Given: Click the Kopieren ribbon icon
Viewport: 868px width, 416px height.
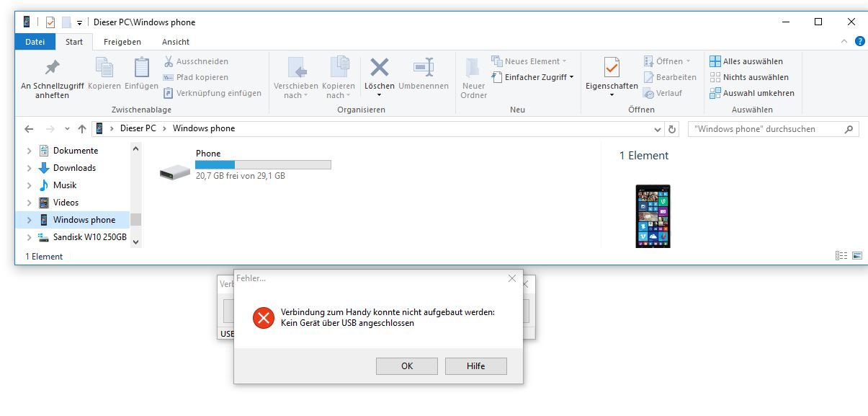Looking at the screenshot, I should coord(104,68).
